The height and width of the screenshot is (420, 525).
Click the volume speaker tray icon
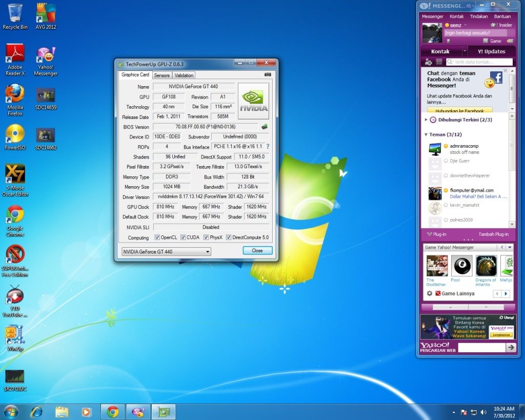pos(483,412)
